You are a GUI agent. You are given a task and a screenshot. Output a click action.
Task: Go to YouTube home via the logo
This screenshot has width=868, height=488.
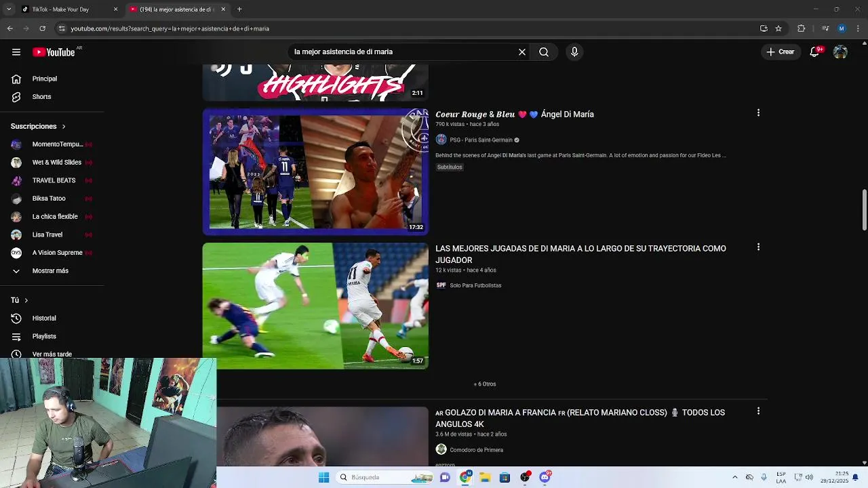click(54, 52)
